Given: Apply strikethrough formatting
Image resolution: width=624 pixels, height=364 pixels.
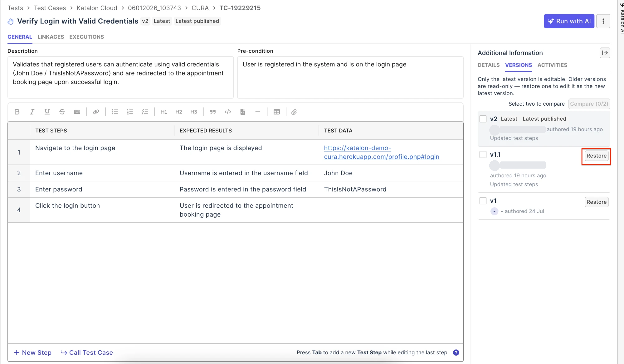Looking at the screenshot, I should tap(62, 112).
